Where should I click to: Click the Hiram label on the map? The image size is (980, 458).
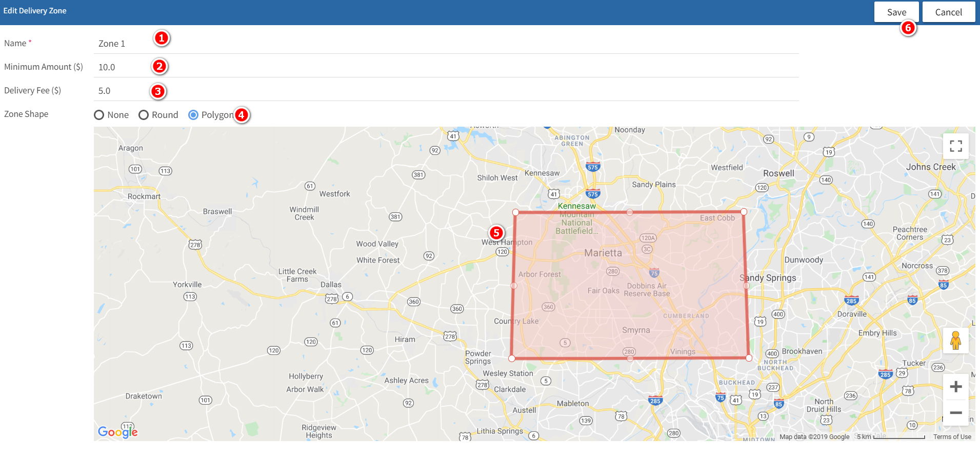click(x=405, y=340)
